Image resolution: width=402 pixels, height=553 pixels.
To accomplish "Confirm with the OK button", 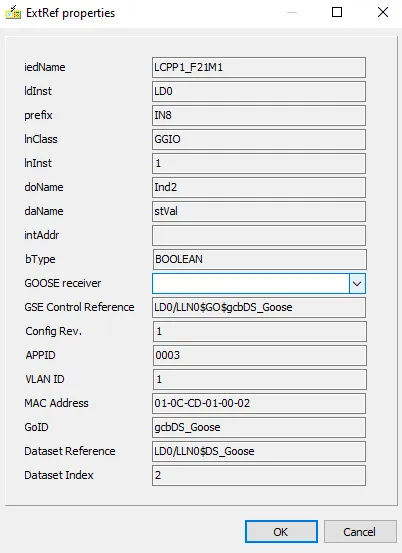I will [x=281, y=531].
